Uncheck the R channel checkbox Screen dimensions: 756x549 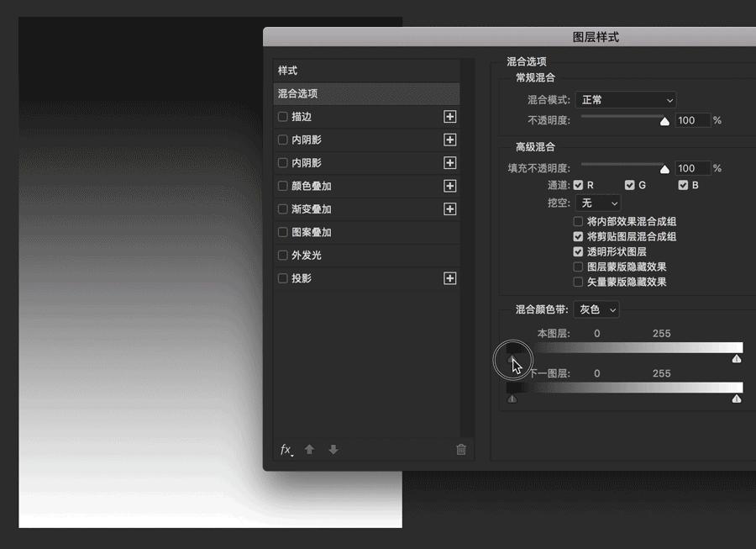pyautogui.click(x=579, y=185)
